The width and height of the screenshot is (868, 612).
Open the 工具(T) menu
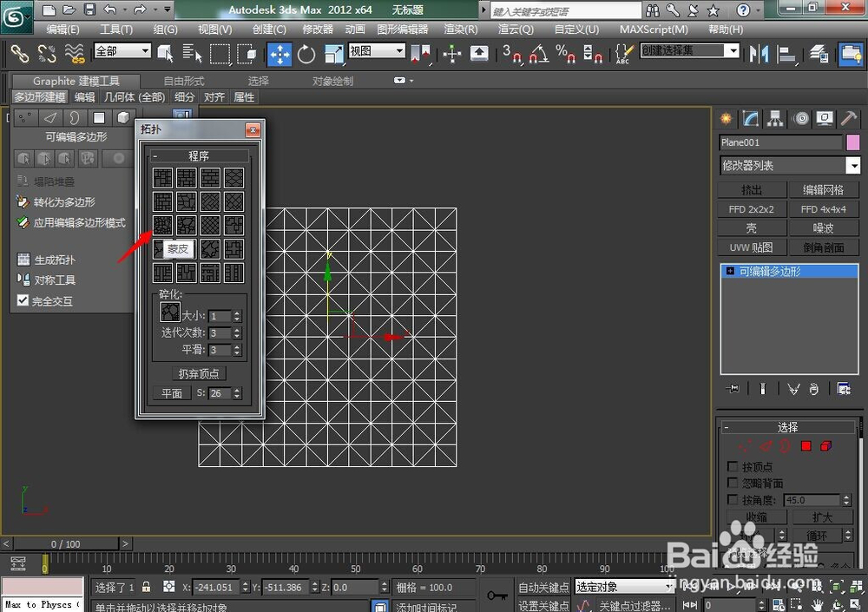point(115,30)
